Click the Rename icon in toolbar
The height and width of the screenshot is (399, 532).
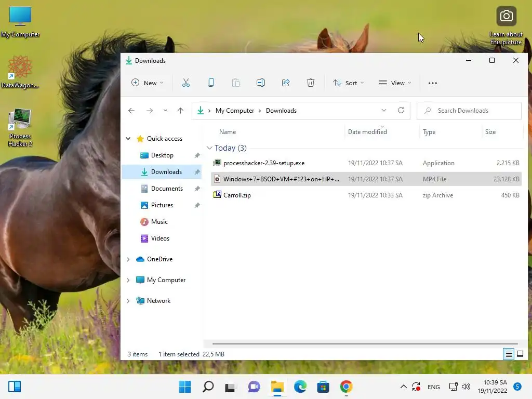pyautogui.click(x=261, y=83)
